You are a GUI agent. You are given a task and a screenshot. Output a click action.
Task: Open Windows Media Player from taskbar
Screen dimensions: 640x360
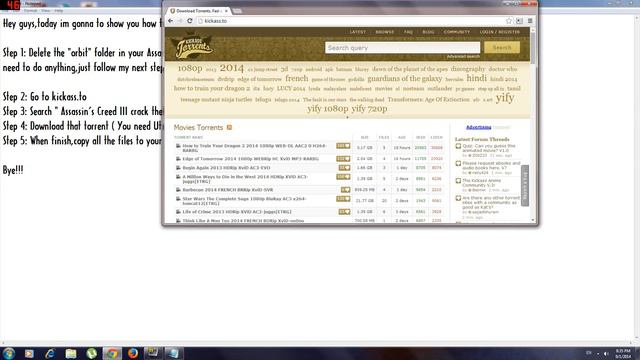tap(29, 353)
